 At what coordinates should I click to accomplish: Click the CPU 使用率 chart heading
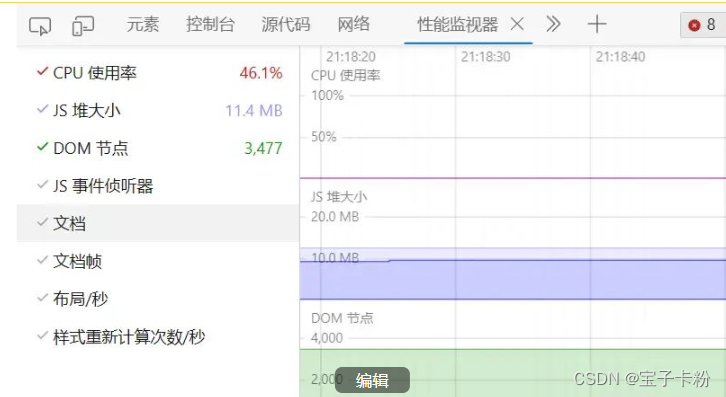[345, 75]
